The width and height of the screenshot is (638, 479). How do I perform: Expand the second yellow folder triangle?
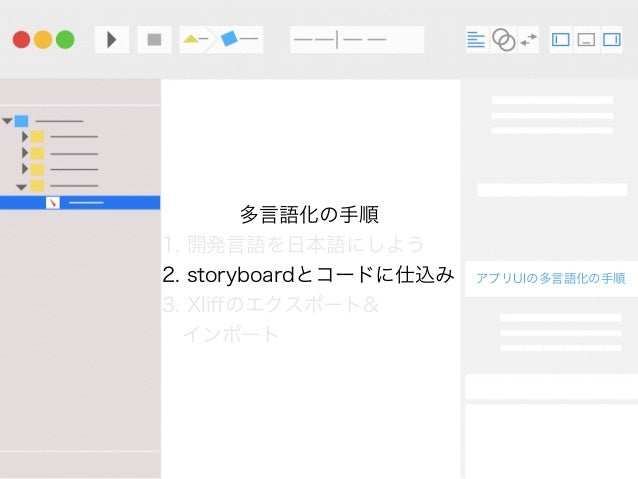coord(25,153)
